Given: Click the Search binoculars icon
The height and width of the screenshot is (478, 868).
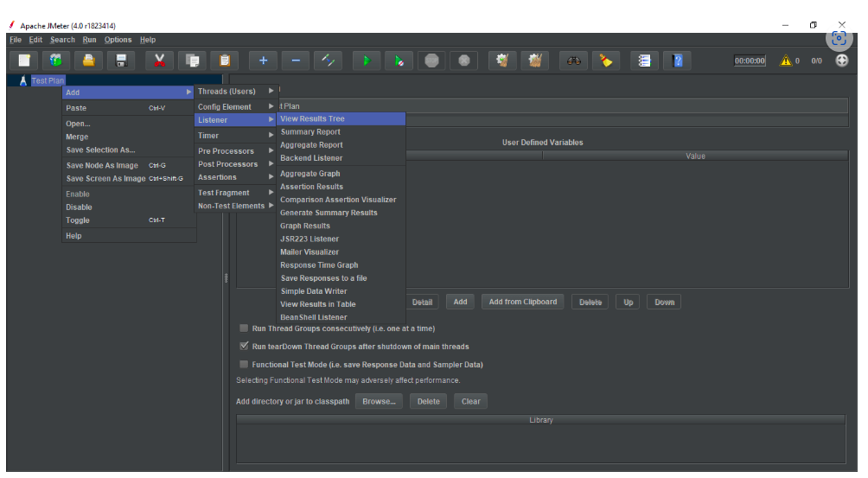Looking at the screenshot, I should click(573, 61).
